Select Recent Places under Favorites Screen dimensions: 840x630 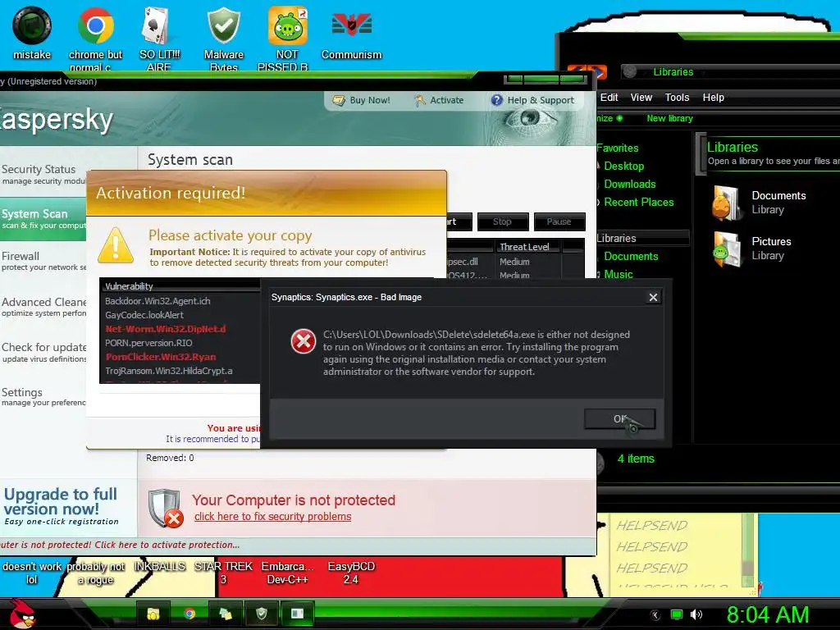click(x=638, y=202)
